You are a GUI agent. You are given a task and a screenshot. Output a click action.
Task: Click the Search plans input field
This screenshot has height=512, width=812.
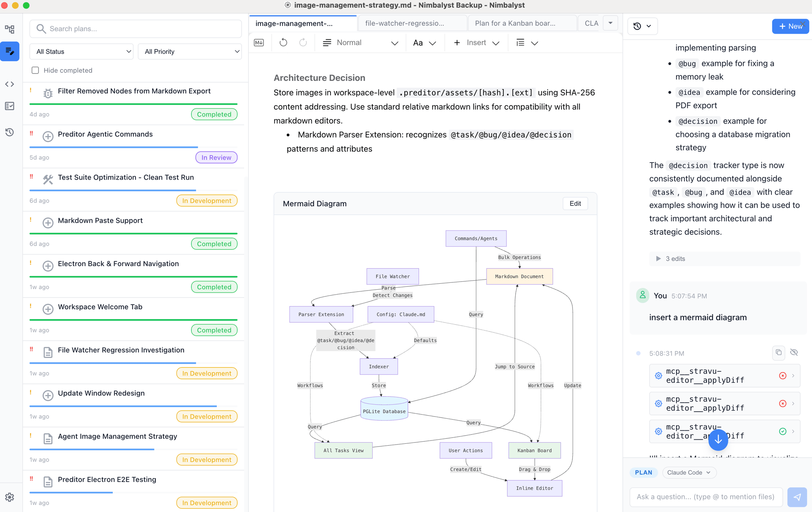tap(136, 29)
